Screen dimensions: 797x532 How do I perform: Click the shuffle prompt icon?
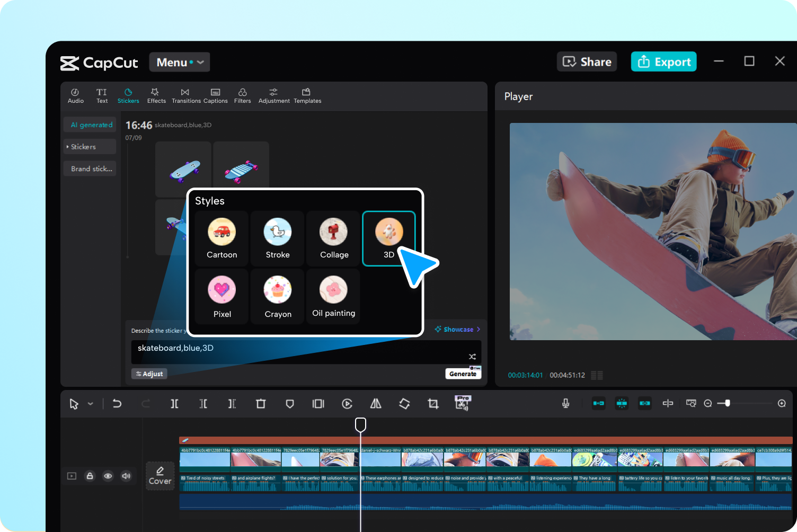(472, 357)
